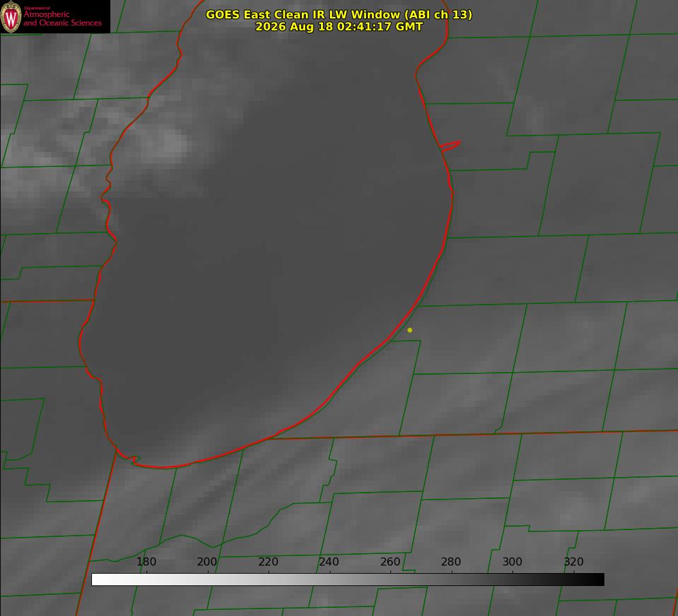Click the Atmospheric and Oceanic Sciences text
678x616 pixels.
click(62, 18)
